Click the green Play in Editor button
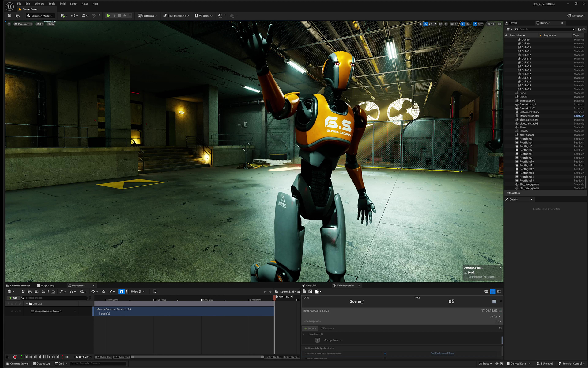Viewport: 588px width, 368px height. click(108, 16)
